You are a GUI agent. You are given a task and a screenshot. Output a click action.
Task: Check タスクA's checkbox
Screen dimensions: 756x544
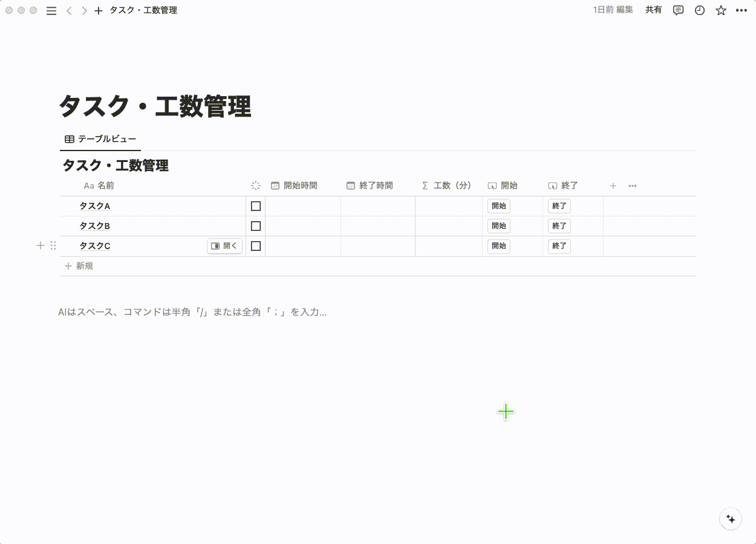coord(255,206)
